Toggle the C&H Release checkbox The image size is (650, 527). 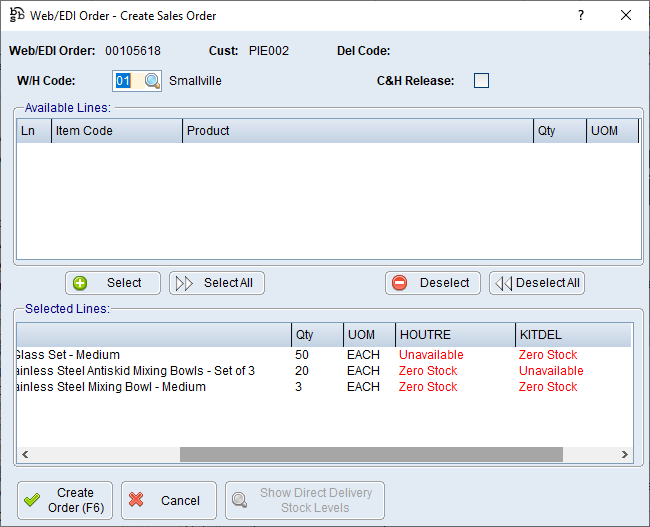tap(481, 81)
